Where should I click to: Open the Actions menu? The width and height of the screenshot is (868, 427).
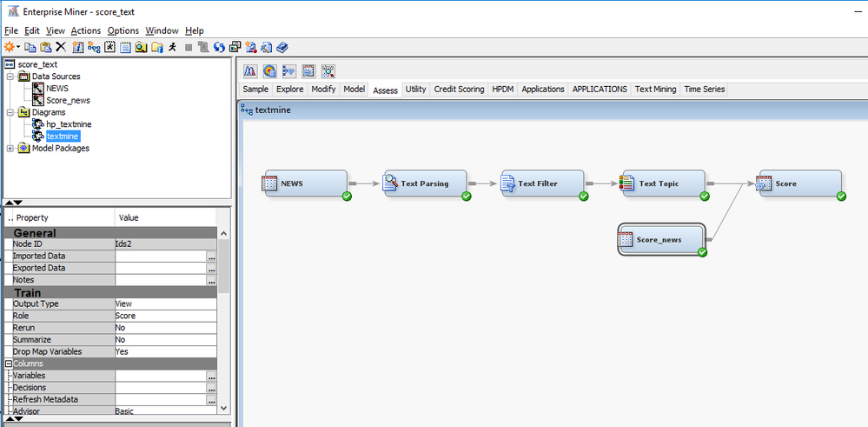pyautogui.click(x=86, y=30)
